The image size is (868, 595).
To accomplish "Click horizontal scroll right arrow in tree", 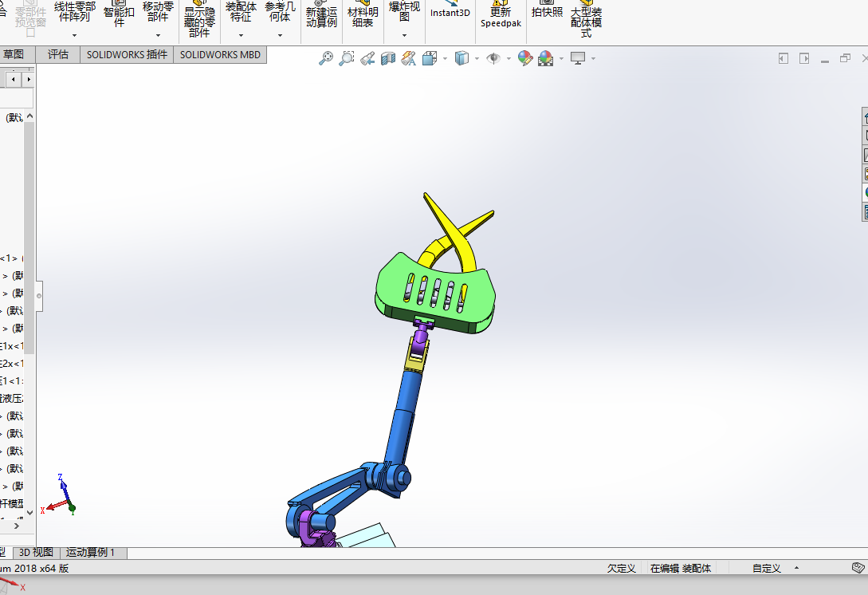I will point(17,526).
